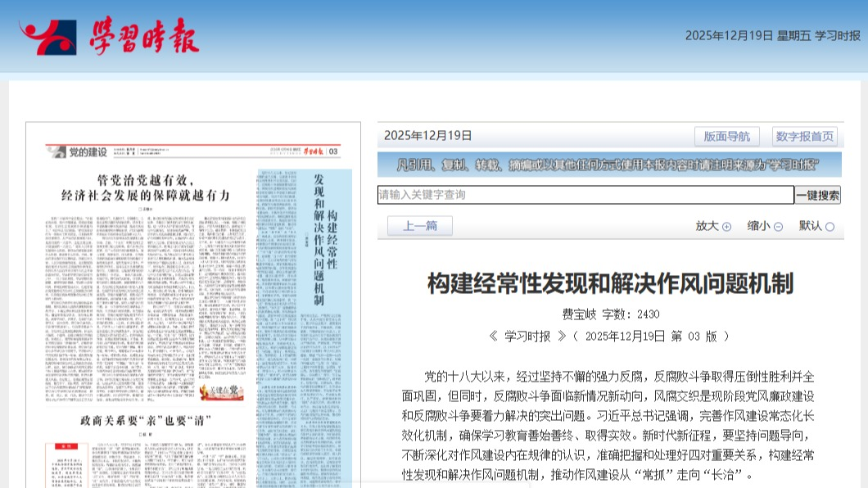Viewport: 868px width, 488px height.
Task: Open the 版面导航 page navigation menu
Action: [727, 136]
